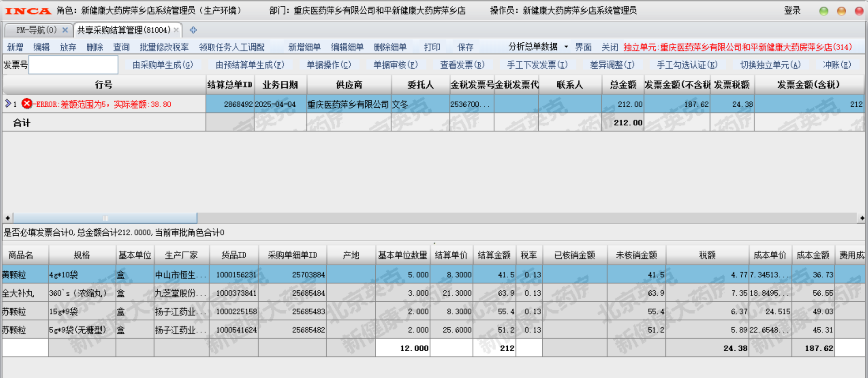
Task: Click the 手工勾选认证(K) button
Action: (x=687, y=65)
